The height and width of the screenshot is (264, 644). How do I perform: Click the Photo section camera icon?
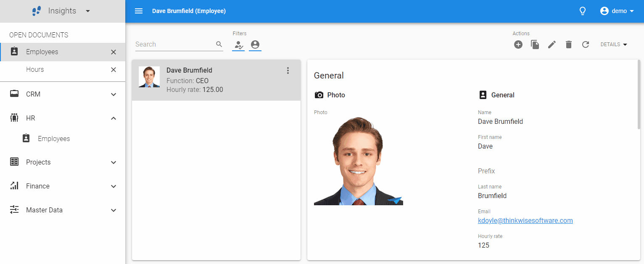[319, 95]
